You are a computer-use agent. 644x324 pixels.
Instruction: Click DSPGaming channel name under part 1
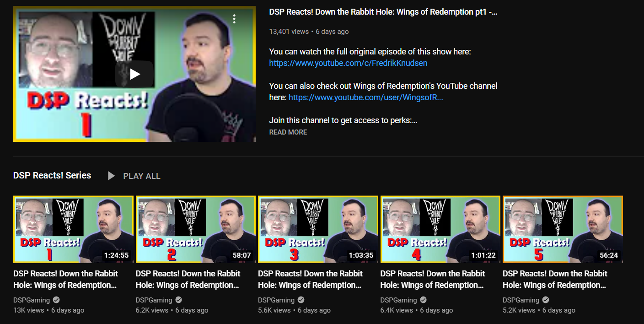32,300
